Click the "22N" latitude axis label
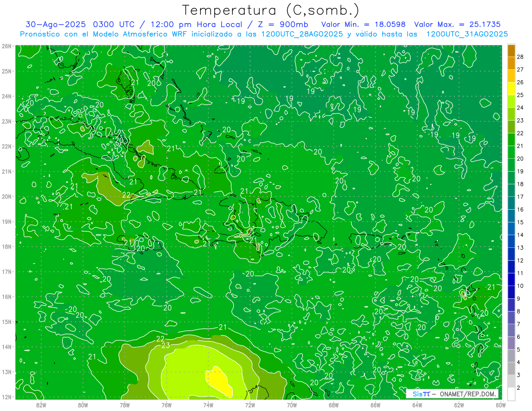 (x=7, y=146)
